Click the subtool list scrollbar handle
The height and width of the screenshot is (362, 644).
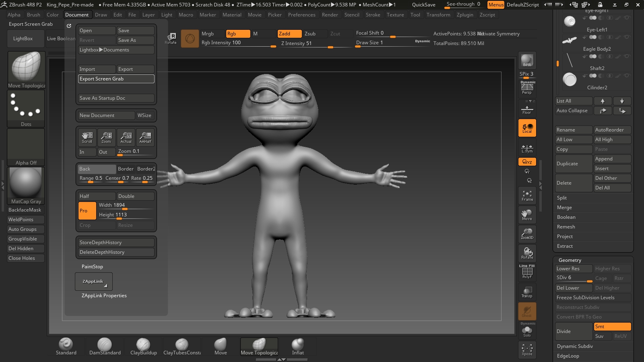(x=557, y=64)
